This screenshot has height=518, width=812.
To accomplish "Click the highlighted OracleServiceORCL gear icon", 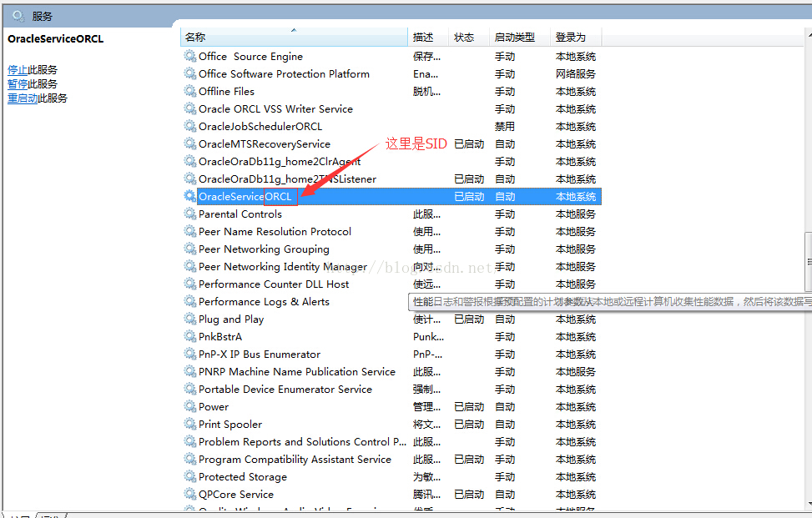I will click(x=190, y=196).
